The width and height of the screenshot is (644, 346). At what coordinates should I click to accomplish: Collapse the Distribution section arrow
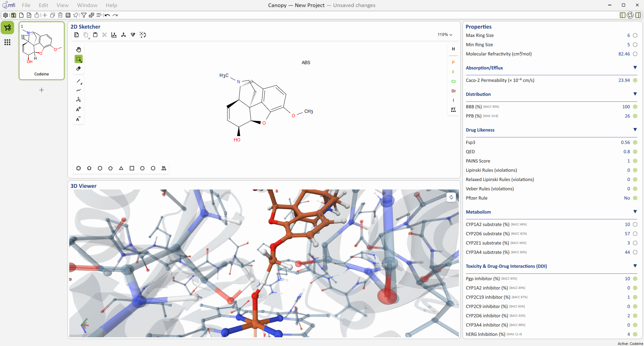pyautogui.click(x=635, y=94)
